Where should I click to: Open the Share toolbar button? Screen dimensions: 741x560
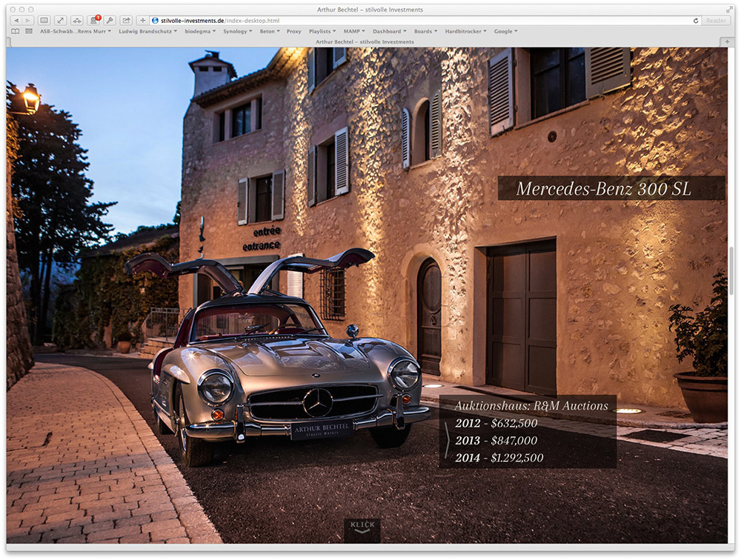click(x=126, y=20)
